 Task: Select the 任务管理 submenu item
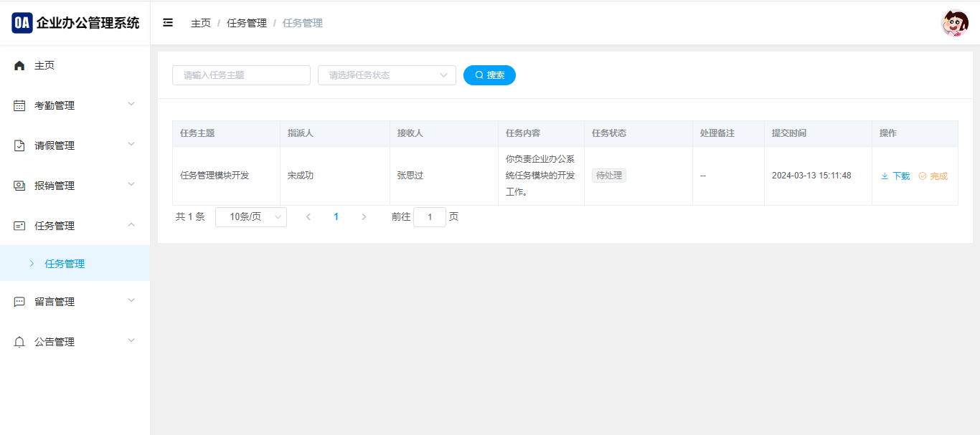click(x=65, y=264)
